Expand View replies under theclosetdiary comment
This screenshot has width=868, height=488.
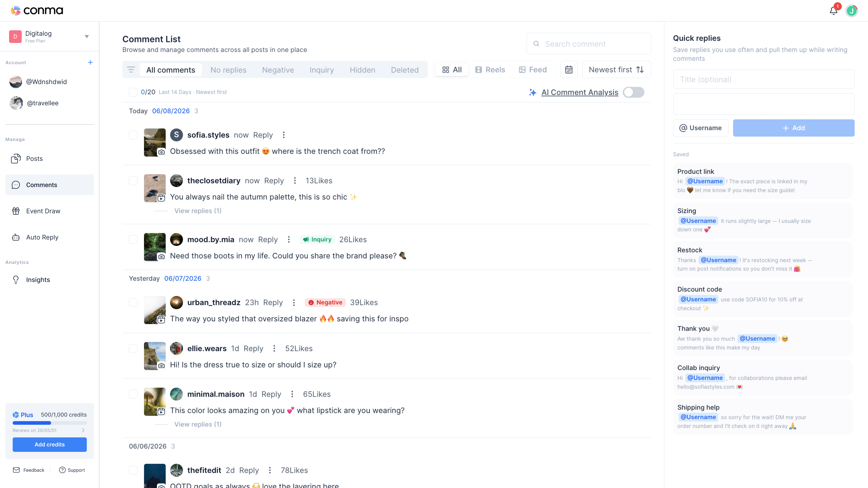tap(198, 211)
